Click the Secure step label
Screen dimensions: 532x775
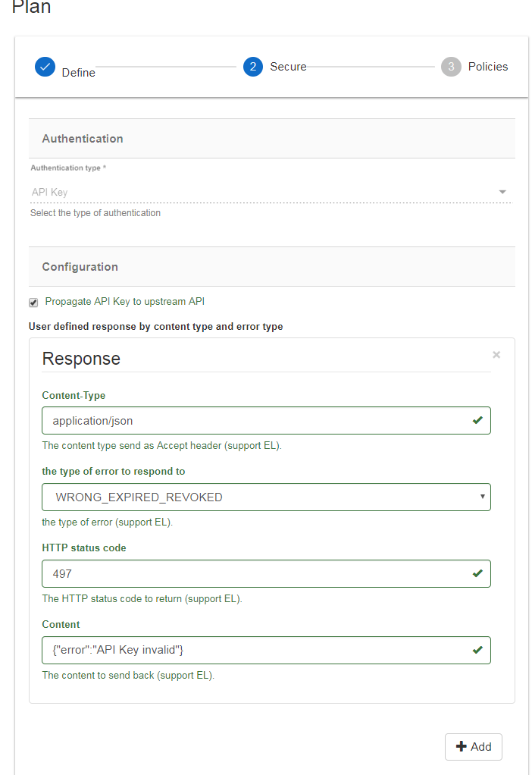tap(288, 67)
